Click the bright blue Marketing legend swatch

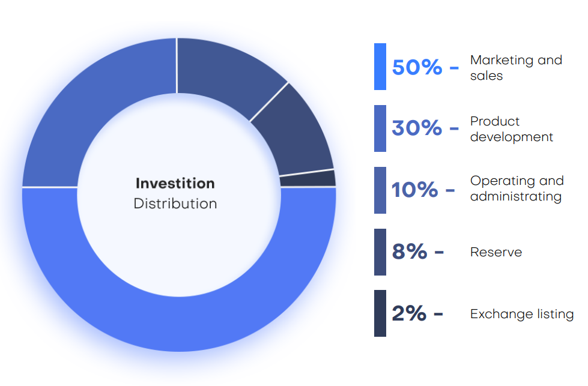click(380, 67)
